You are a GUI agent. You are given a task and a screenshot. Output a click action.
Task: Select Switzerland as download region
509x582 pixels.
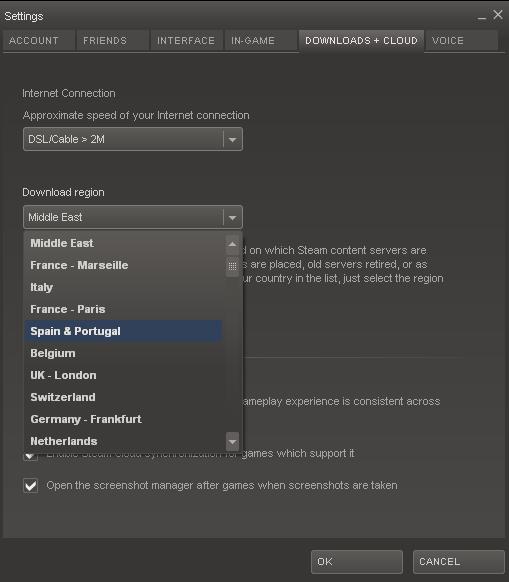[123, 397]
